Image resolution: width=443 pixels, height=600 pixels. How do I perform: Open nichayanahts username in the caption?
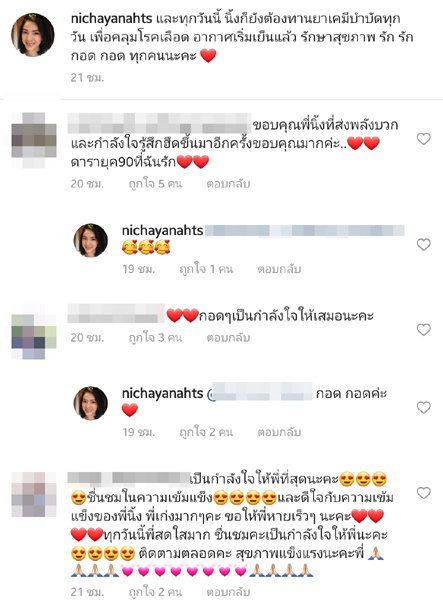112,18
